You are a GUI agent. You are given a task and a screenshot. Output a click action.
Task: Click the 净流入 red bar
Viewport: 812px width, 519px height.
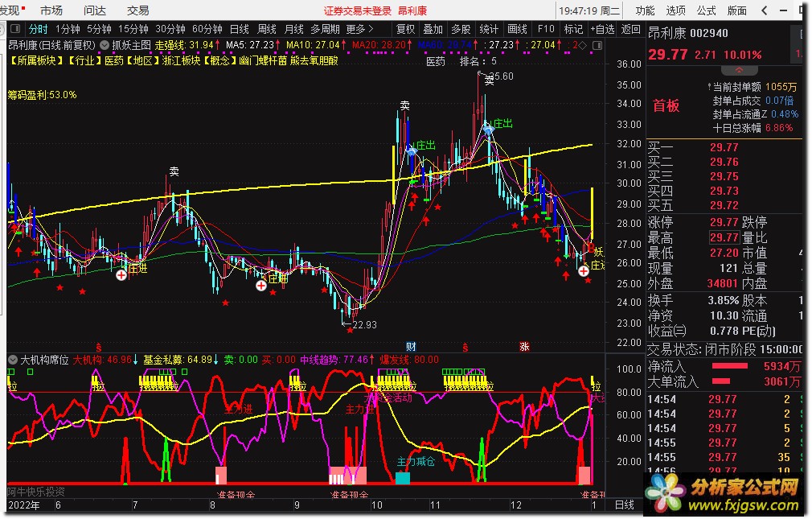(730, 366)
